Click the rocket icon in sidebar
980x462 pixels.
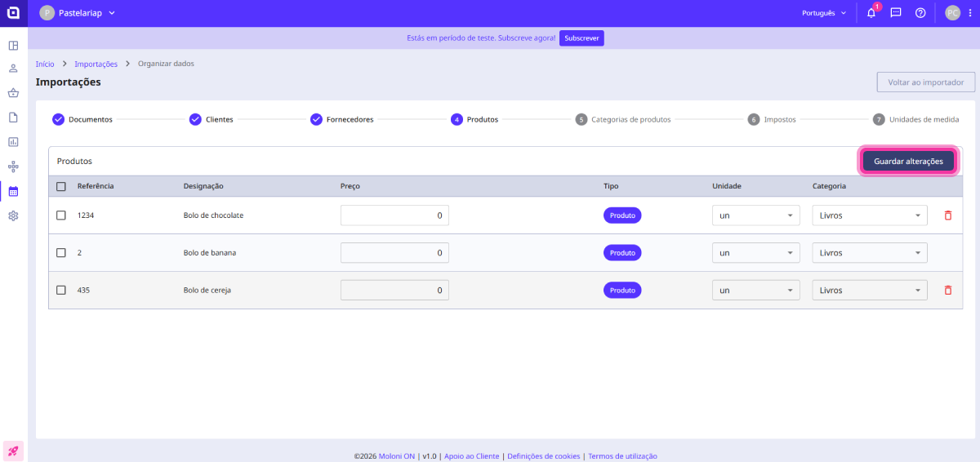[13, 451]
